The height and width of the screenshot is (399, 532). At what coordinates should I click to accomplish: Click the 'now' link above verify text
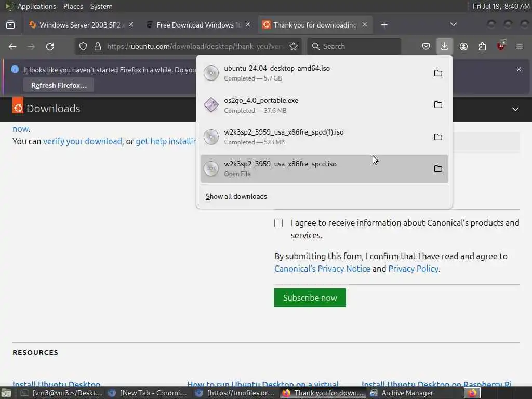pyautogui.click(x=20, y=129)
